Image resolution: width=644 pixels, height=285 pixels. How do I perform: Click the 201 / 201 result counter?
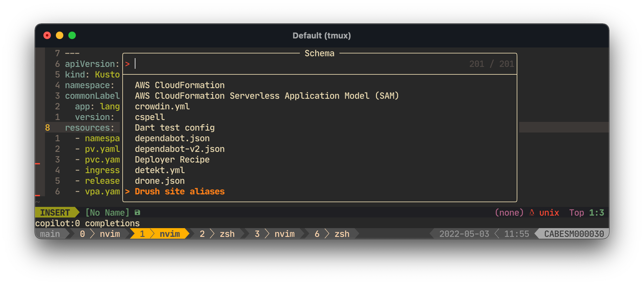[491, 64]
